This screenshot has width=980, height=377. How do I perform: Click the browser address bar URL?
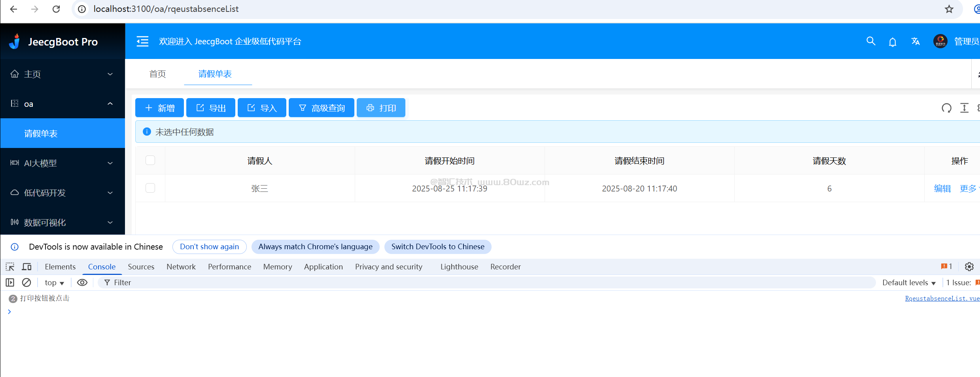166,9
